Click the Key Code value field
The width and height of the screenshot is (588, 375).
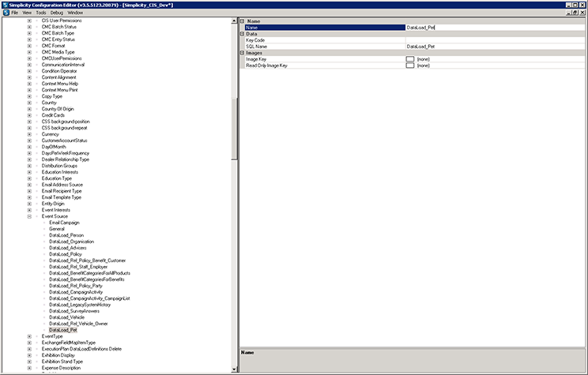click(495, 40)
